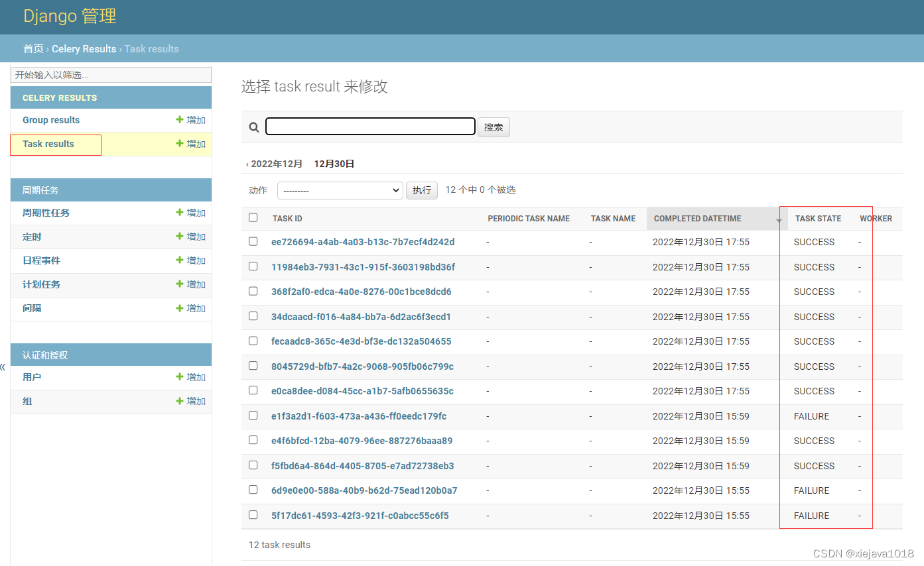Select the checkbox for task e1f3a2d1-f603
Viewport: 924px width, 566px height.
pyautogui.click(x=253, y=415)
